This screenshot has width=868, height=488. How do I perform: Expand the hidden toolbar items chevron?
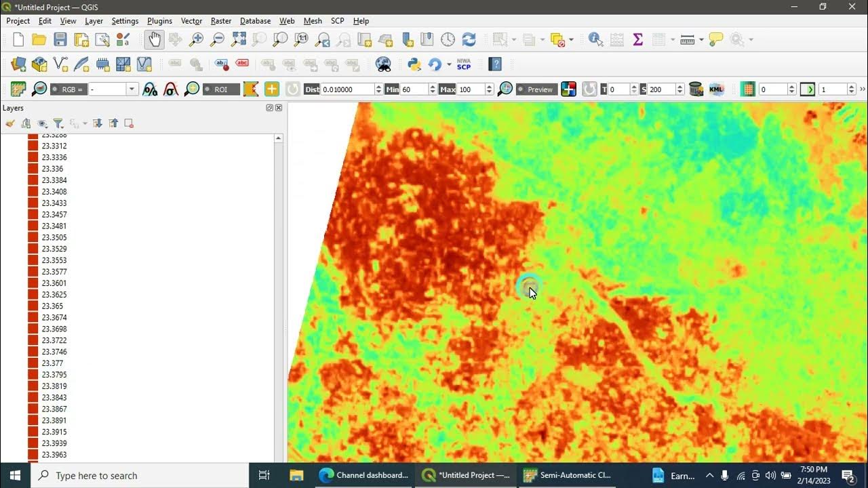(863, 89)
